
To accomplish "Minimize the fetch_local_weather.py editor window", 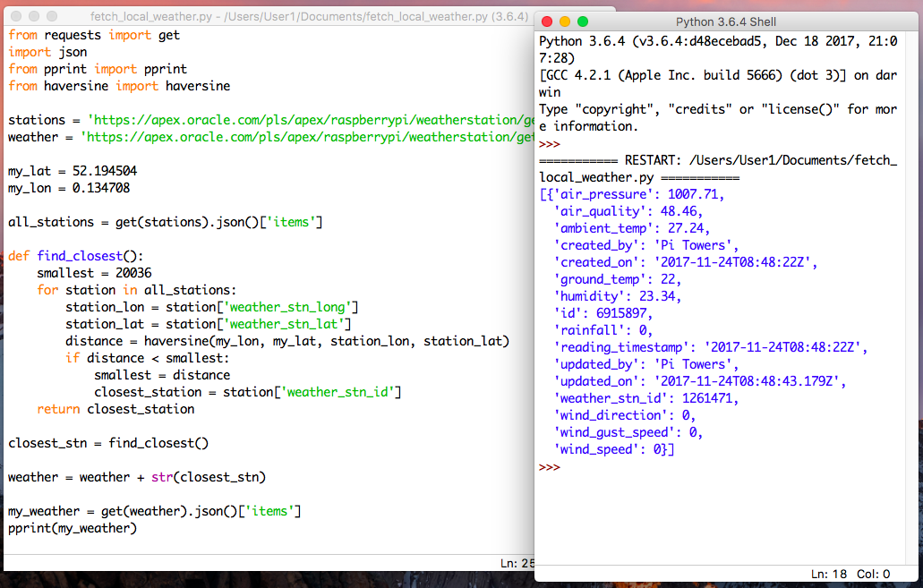I will [33, 17].
